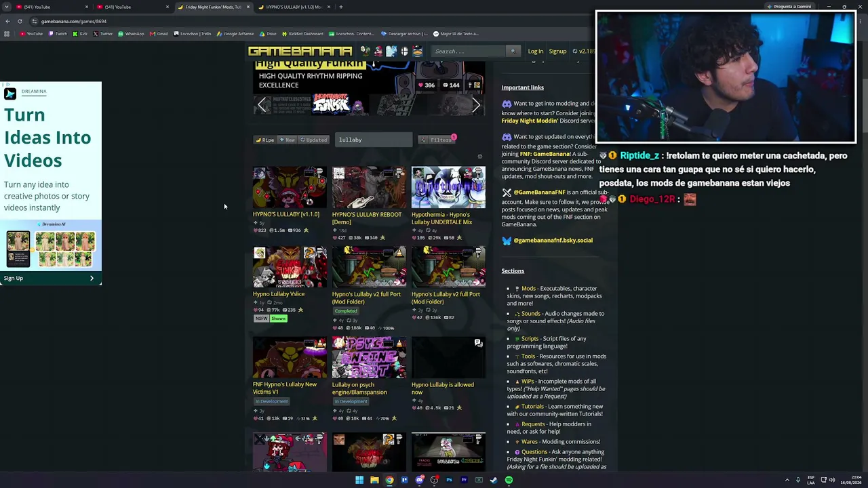Open the Questions section
The height and width of the screenshot is (488, 868).
click(534, 452)
